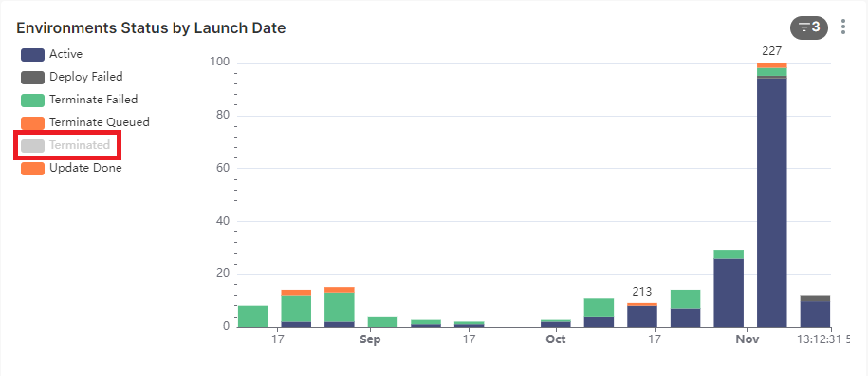Click the Environments Status by Launch Date title
The image size is (868, 385).
pos(151,28)
